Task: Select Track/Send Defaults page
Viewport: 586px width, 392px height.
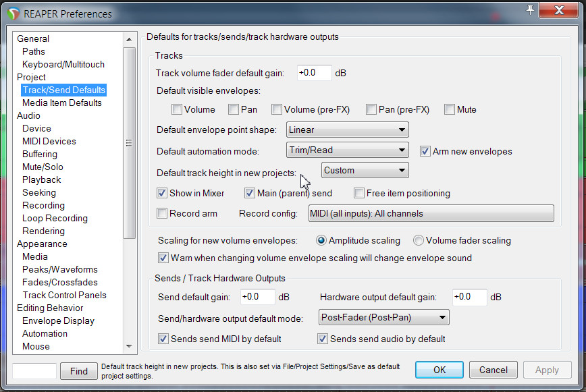Action: point(64,90)
